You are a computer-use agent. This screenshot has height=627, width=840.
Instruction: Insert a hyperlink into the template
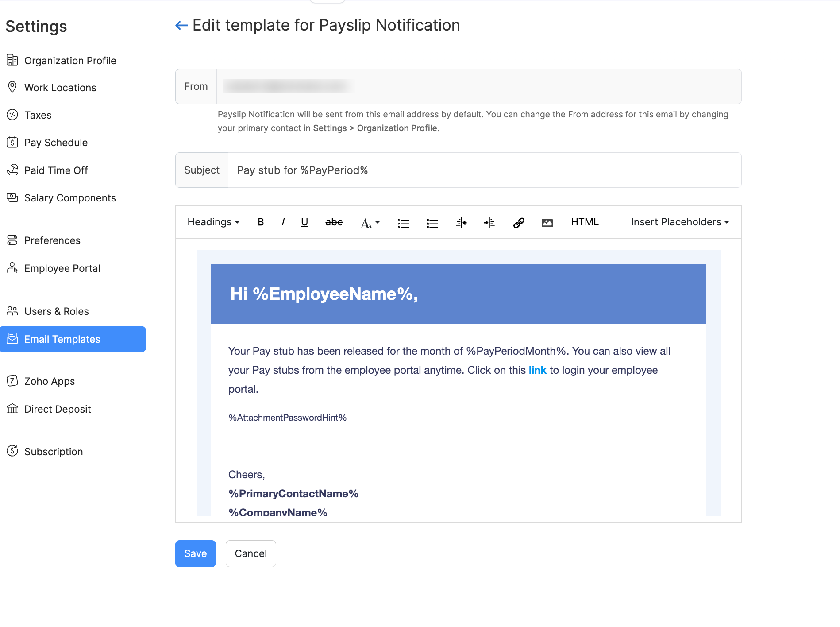[x=518, y=223]
